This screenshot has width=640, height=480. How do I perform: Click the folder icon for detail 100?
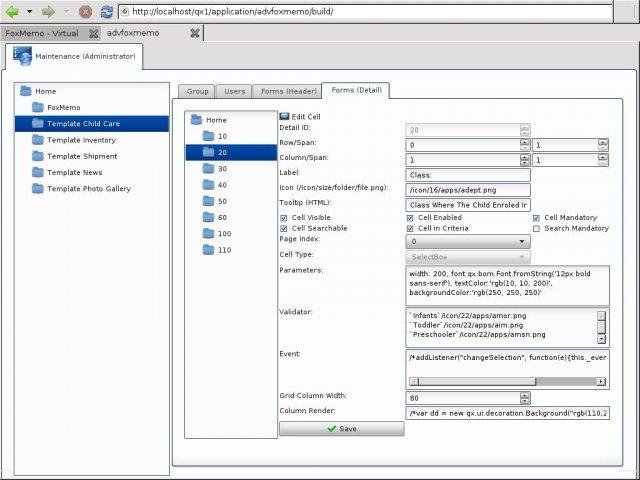(x=209, y=233)
